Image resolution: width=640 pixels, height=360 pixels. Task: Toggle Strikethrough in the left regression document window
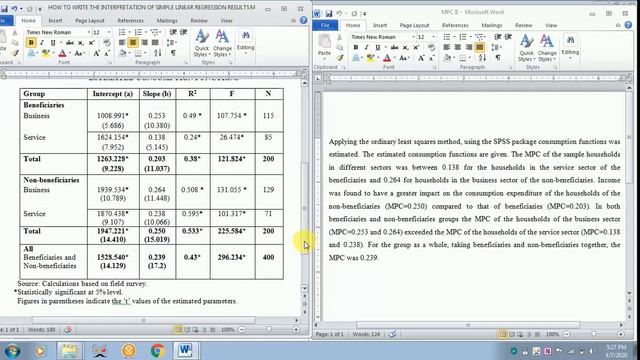[70, 43]
